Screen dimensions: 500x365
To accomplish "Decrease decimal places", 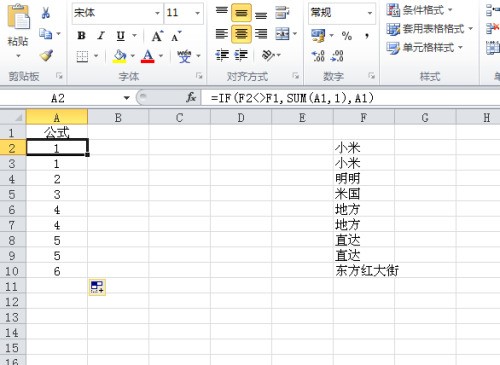I will 337,56.
